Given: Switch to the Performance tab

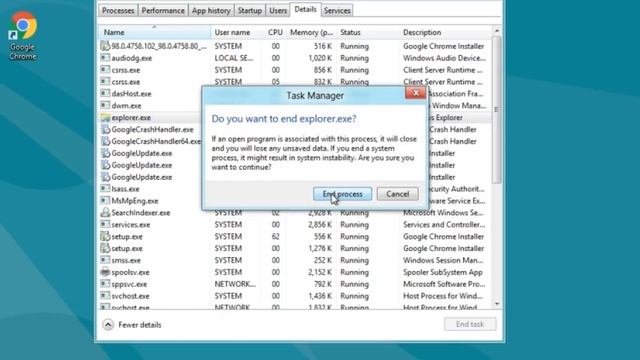Looking at the screenshot, I should pyautogui.click(x=163, y=11).
